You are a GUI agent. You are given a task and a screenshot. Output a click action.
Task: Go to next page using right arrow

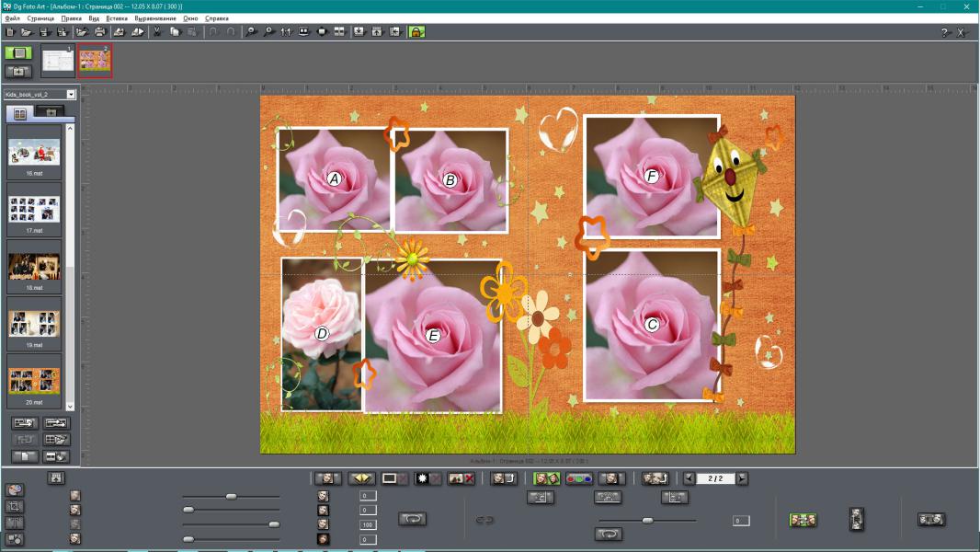click(742, 478)
